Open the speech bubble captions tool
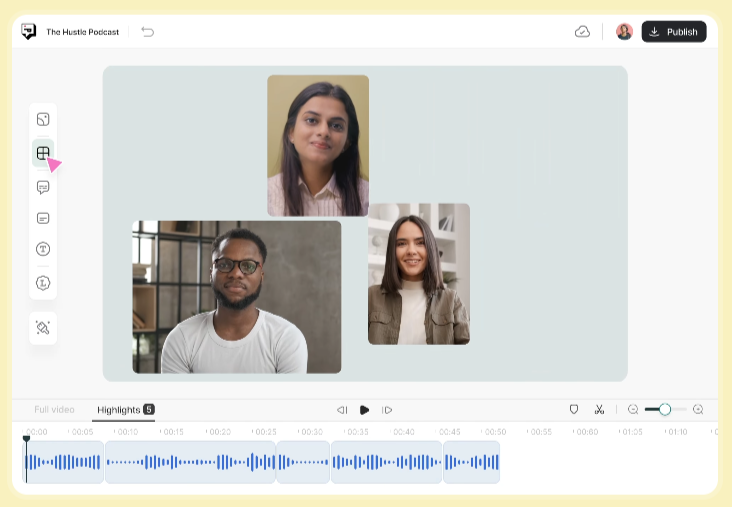The width and height of the screenshot is (732, 507). 43,187
